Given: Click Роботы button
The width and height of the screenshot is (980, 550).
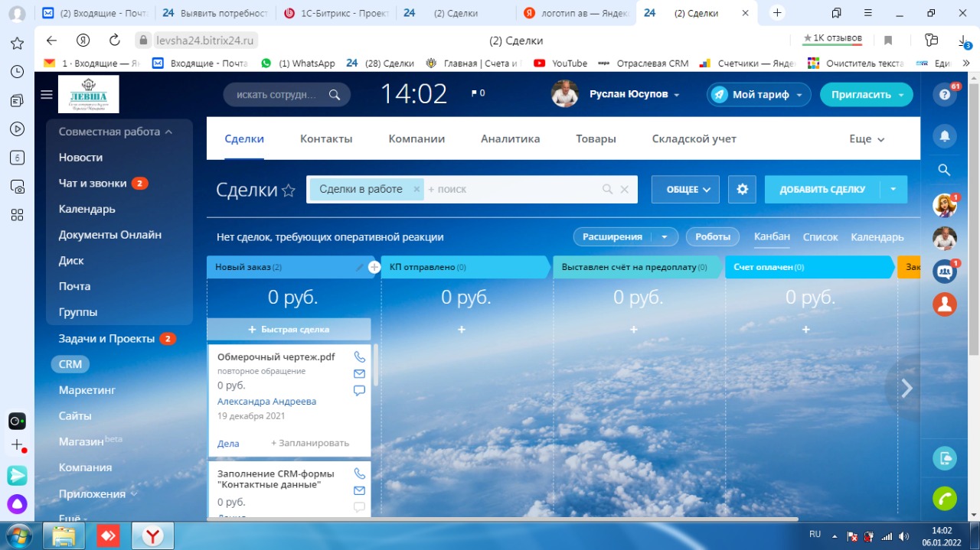Looking at the screenshot, I should 712,237.
